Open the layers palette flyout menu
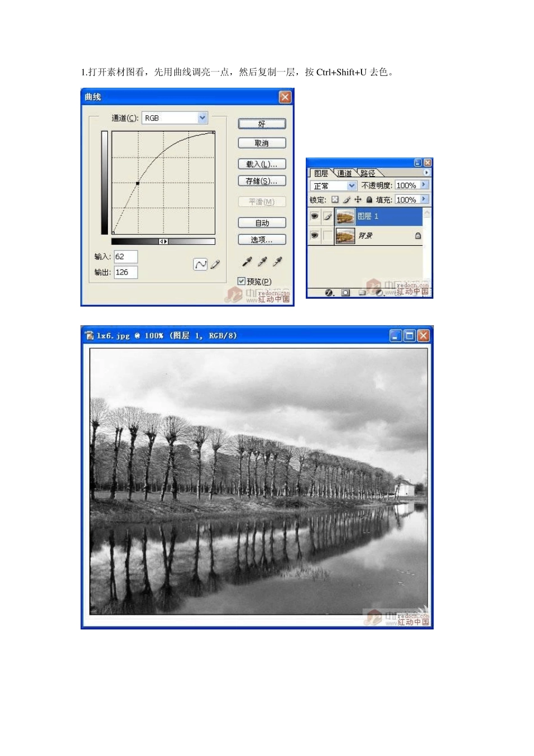Image resolution: width=534 pixels, height=756 pixels. click(x=426, y=173)
